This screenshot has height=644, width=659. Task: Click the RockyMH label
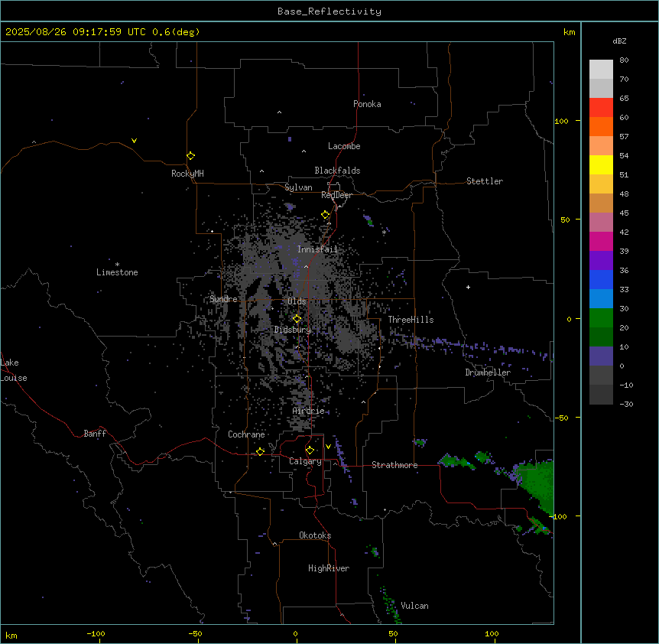tap(187, 174)
